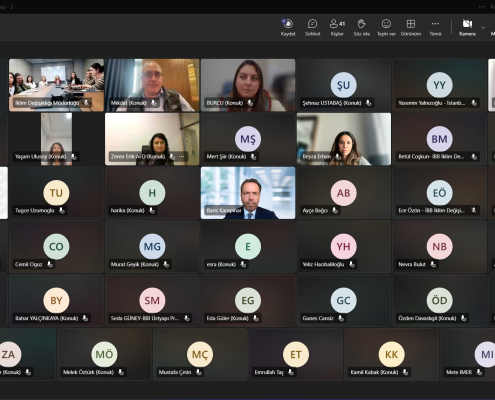Select the İklim Değişikliği Müdürlüğü video tile
The image size is (495, 400).
[x=56, y=85]
